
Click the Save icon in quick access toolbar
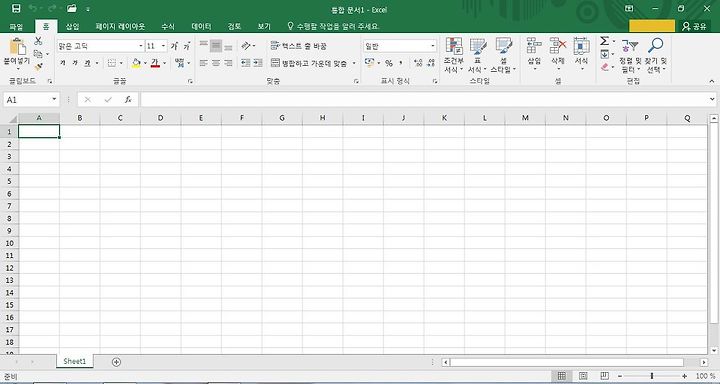tap(16, 8)
